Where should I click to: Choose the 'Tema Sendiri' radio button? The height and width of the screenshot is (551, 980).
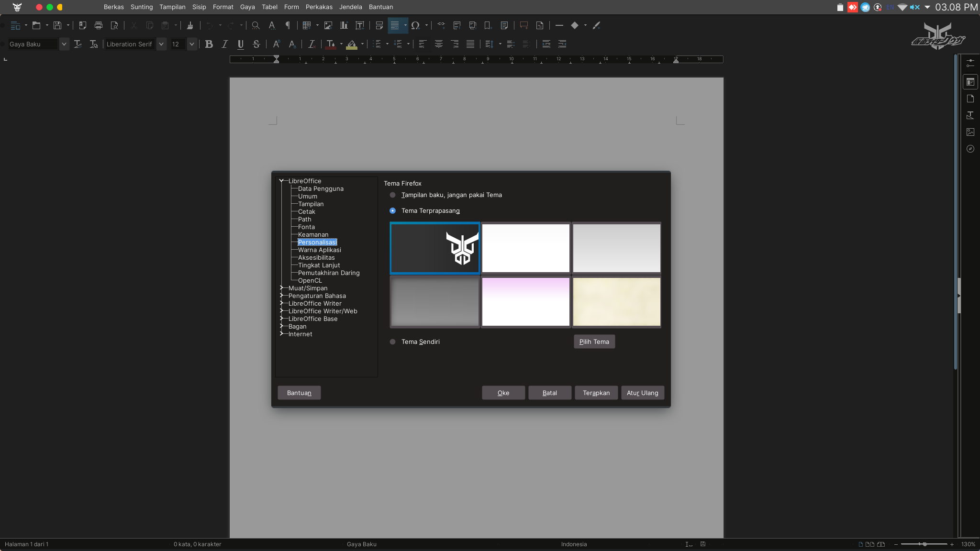coord(393,342)
